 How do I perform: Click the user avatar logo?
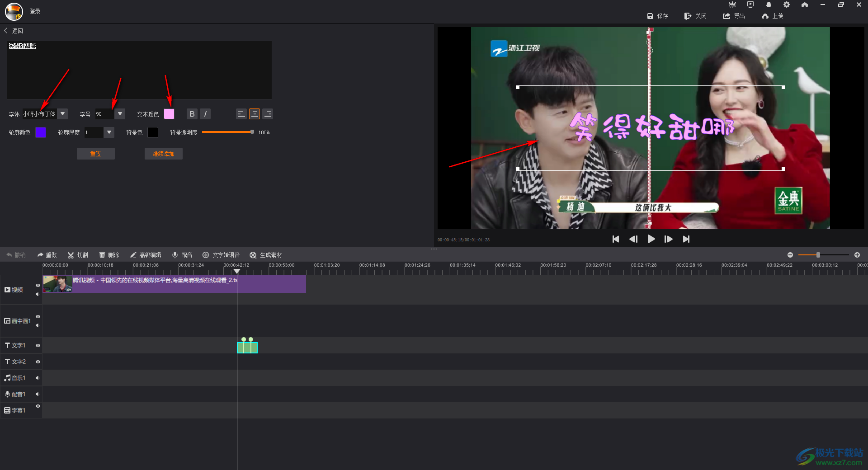[14, 11]
